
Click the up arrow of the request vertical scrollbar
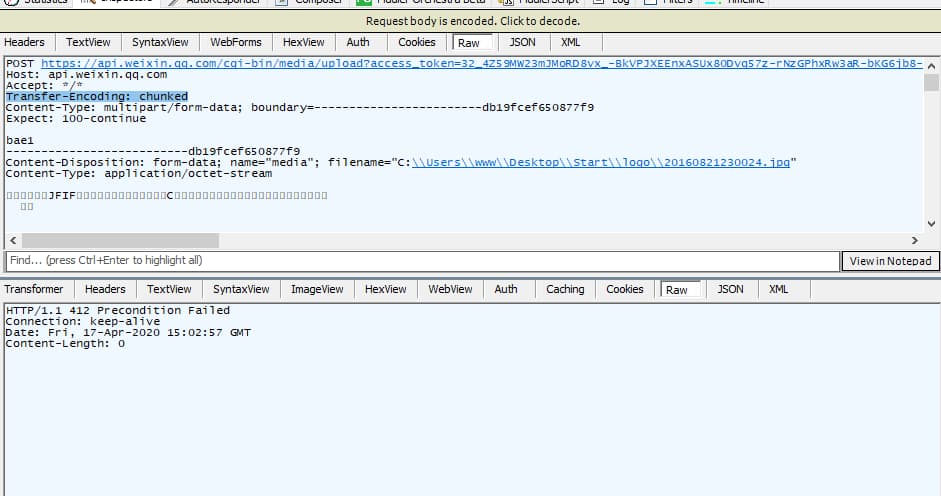932,66
